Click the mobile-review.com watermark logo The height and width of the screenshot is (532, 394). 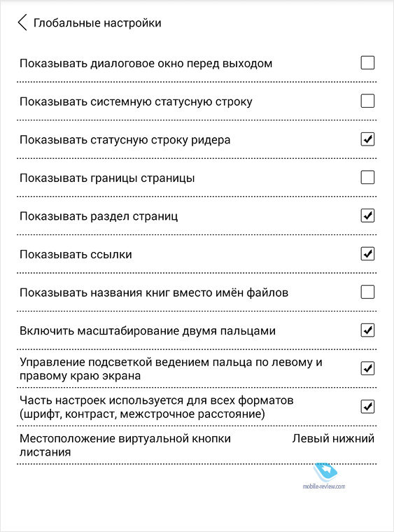(324, 477)
